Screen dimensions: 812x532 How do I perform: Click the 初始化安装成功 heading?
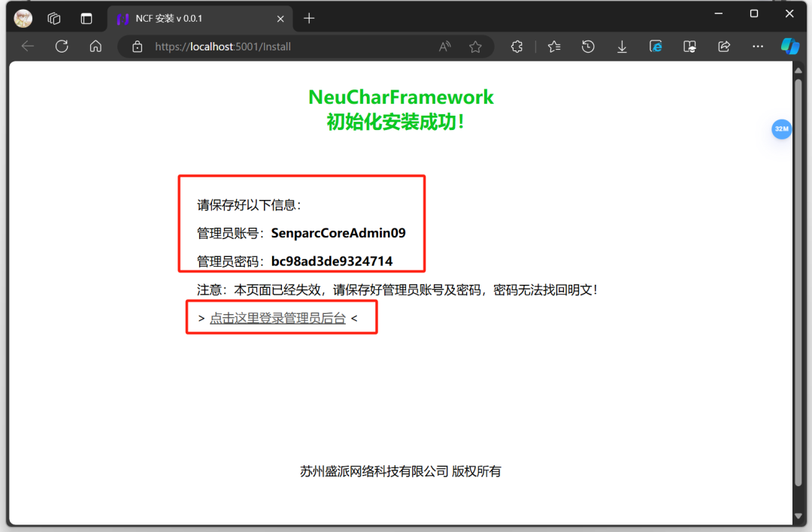coord(395,122)
